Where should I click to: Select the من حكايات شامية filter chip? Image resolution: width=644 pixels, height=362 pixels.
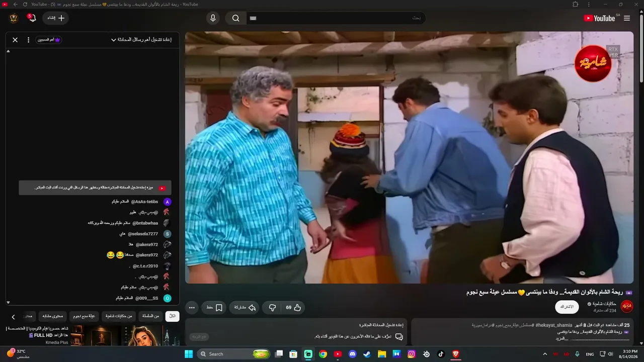[119, 316]
